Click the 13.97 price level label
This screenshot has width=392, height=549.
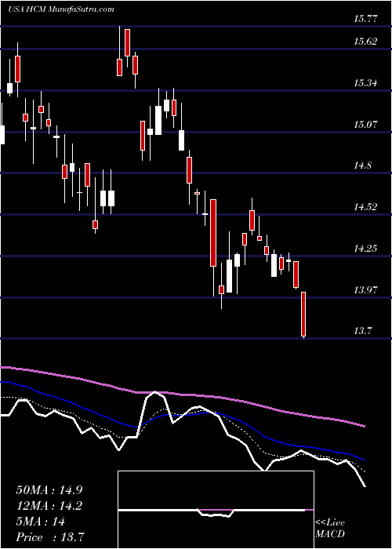click(x=365, y=290)
